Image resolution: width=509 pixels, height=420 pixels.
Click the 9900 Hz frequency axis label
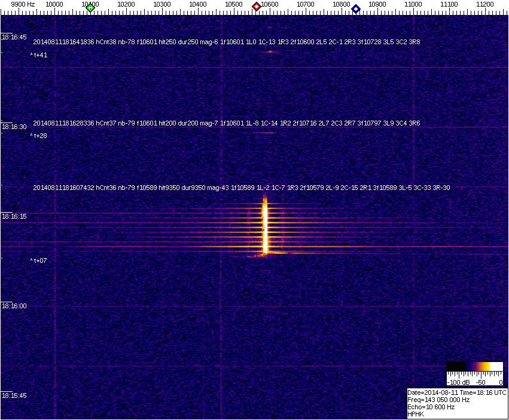click(x=23, y=4)
